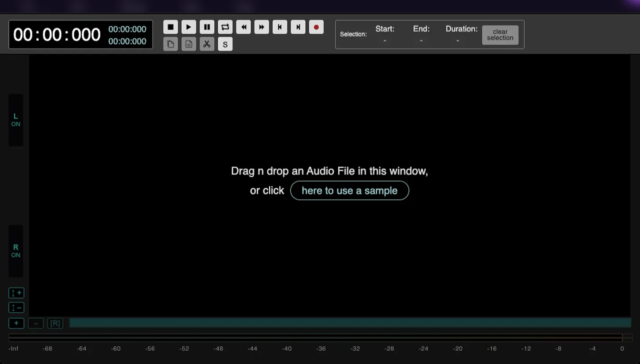Screen dimensions: 640x364
Task: Click the Start selection value
Action: (385, 40)
